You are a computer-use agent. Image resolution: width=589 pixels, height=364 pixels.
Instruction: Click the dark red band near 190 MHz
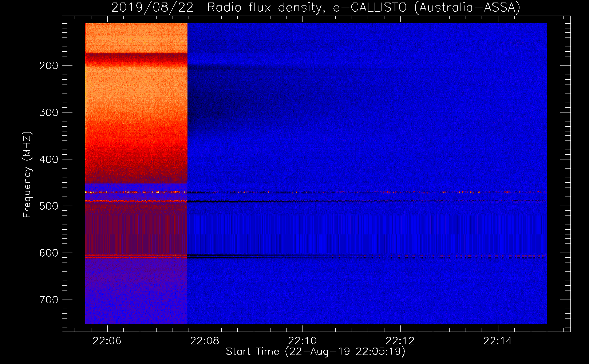pyautogui.click(x=136, y=59)
